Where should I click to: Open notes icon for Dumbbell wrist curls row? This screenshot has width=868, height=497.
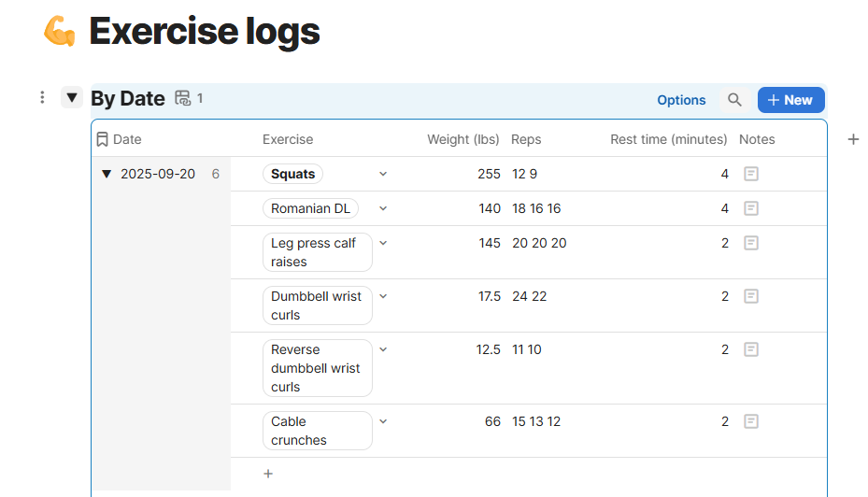pyautogui.click(x=750, y=296)
